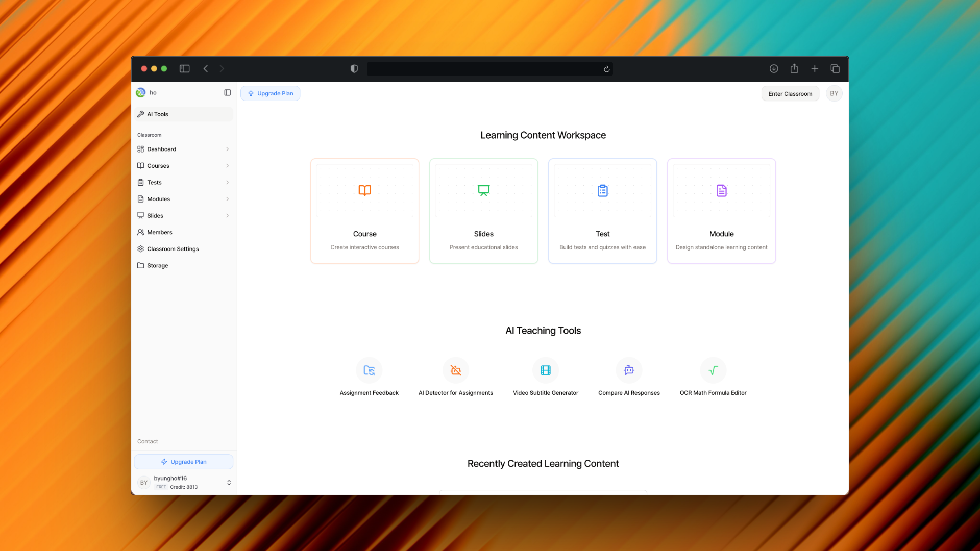Click top Upgrade Plan button
980x551 pixels.
pos(271,93)
